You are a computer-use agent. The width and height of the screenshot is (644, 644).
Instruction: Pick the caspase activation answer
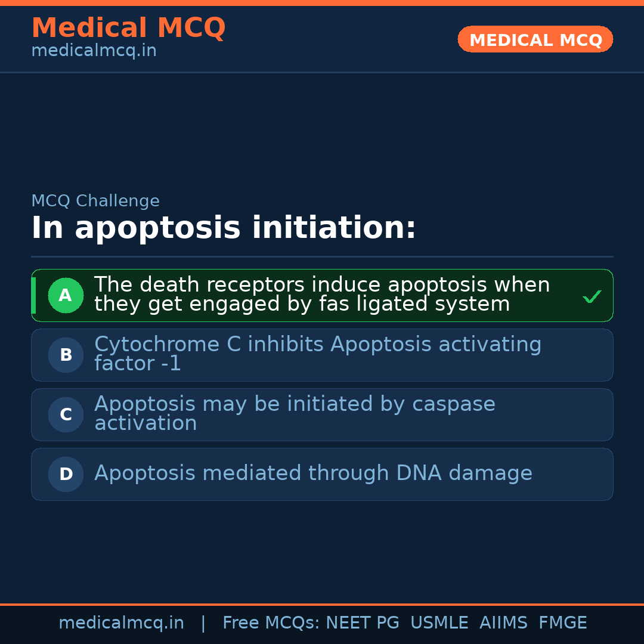tap(295, 414)
